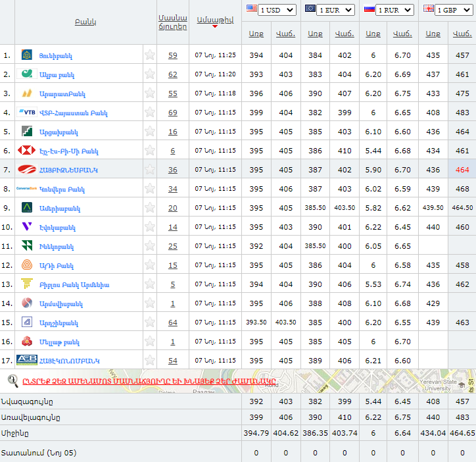The height and width of the screenshot is (462, 476).
Task: Open the Էյչ-Էս-Բի-Սի Բանկ link
Action: click(x=69, y=151)
